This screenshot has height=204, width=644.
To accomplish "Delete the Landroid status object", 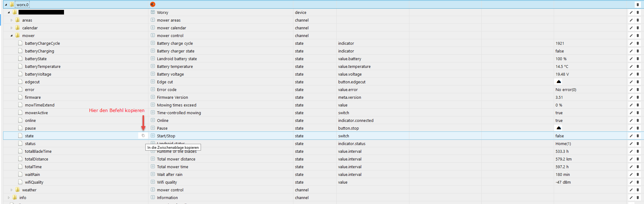I will coord(638,144).
